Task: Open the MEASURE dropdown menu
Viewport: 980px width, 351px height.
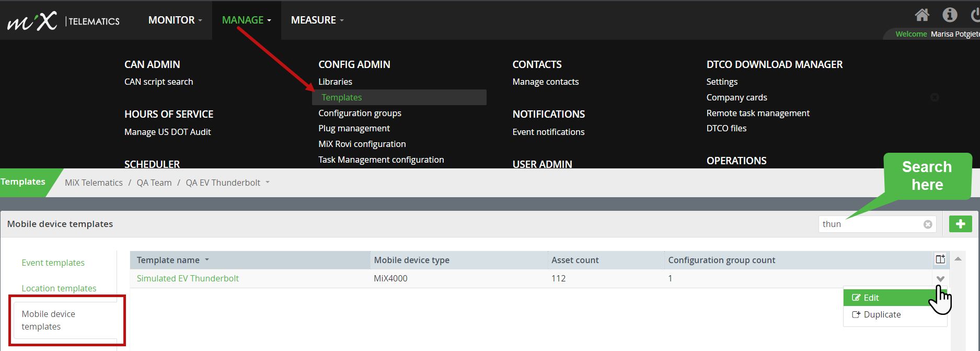Action: 317,20
